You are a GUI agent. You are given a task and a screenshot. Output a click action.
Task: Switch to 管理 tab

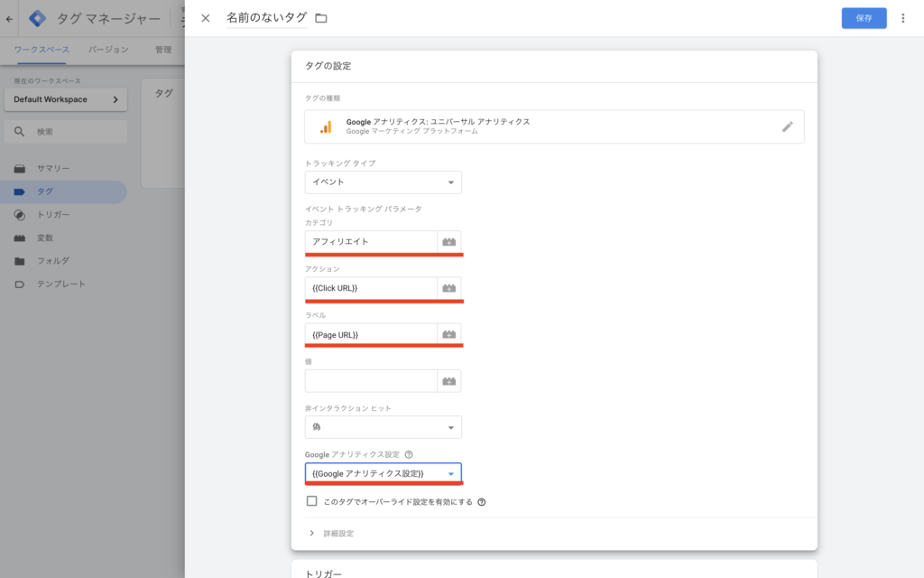tap(163, 50)
